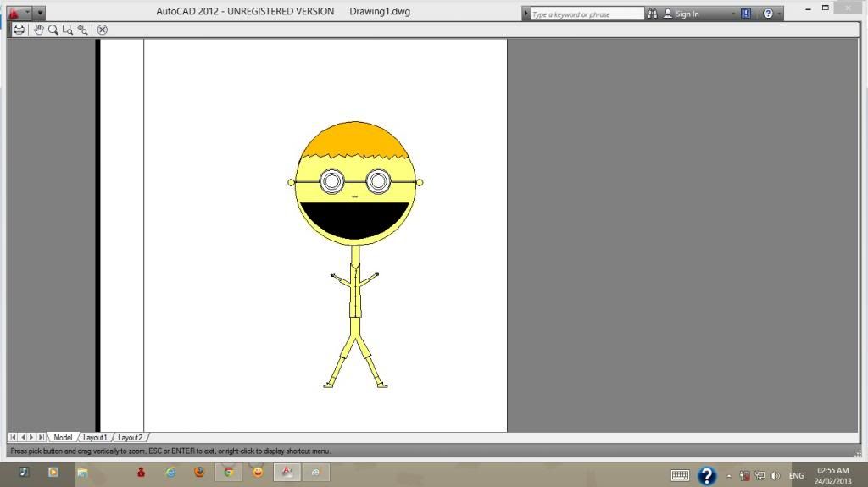The height and width of the screenshot is (487, 868).
Task: Click the Sign In button
Action: (687, 14)
